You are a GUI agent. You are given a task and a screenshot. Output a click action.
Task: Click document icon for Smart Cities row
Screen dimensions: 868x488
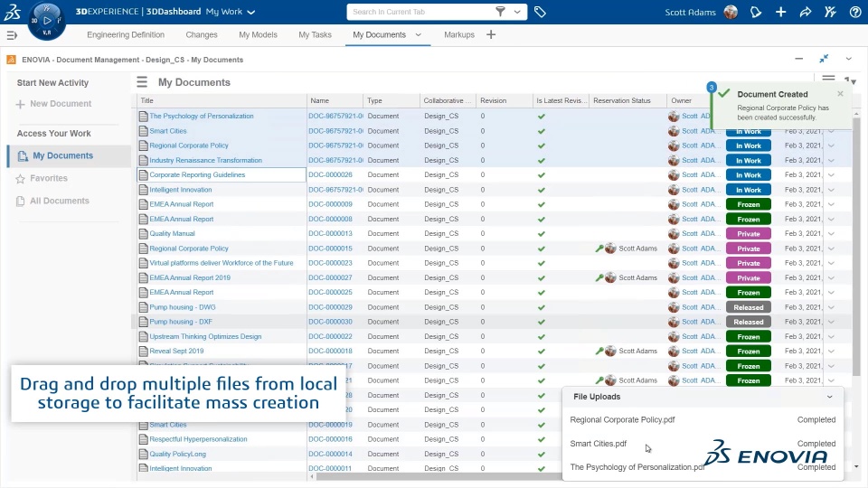(144, 131)
